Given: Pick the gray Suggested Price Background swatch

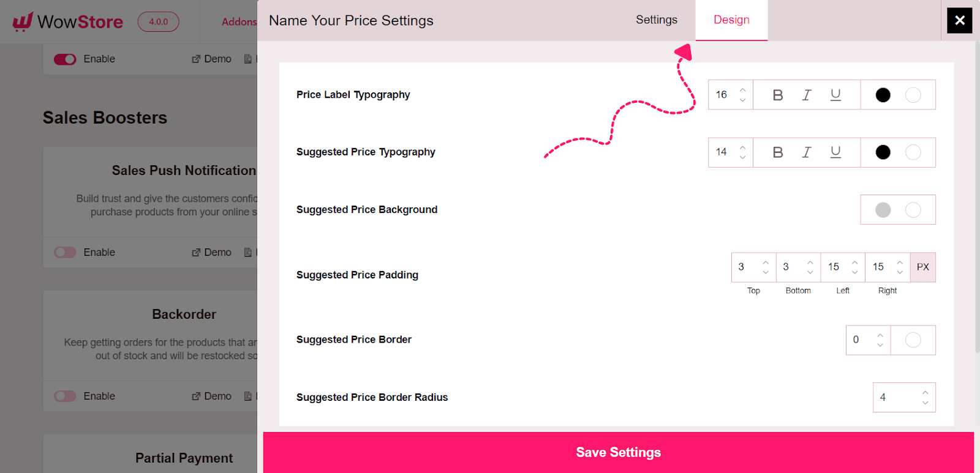Looking at the screenshot, I should point(883,210).
